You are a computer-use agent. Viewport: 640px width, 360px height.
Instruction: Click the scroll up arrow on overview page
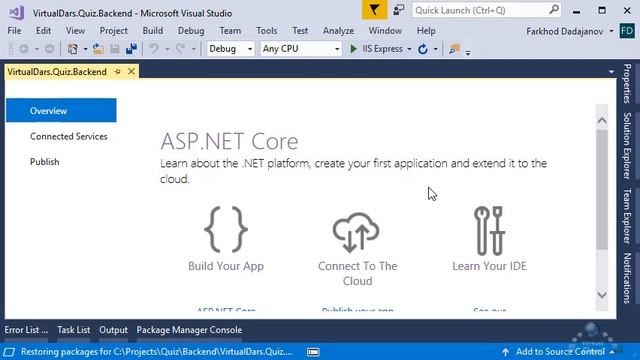[602, 121]
